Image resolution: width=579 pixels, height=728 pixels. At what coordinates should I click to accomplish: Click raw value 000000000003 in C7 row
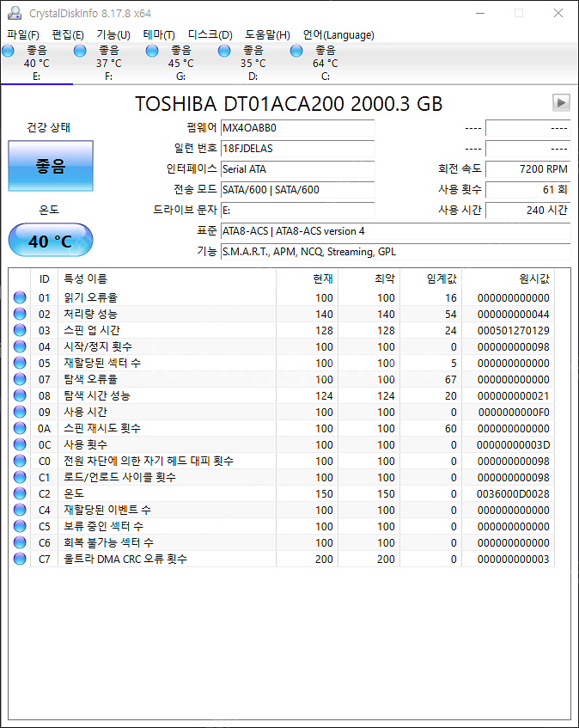[513, 559]
